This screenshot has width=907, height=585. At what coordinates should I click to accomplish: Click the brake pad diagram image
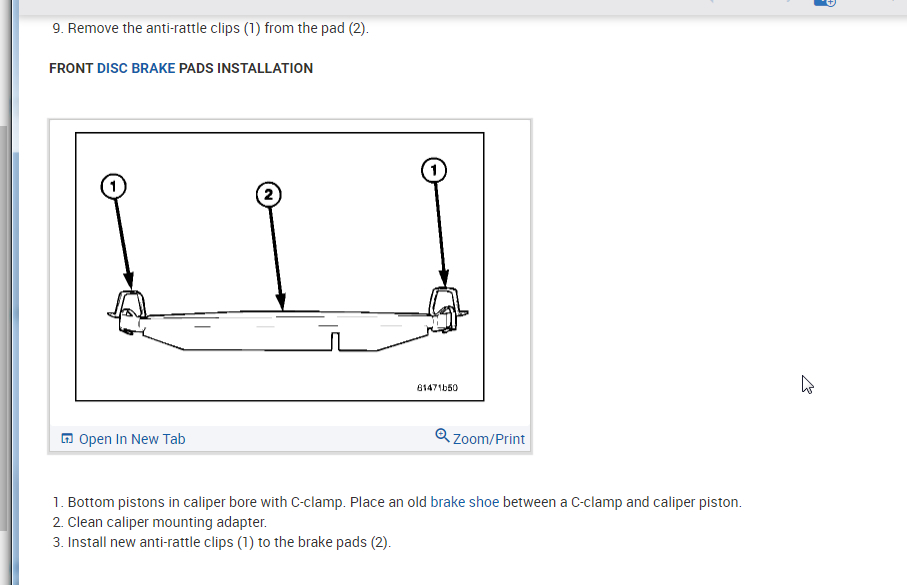pos(279,266)
